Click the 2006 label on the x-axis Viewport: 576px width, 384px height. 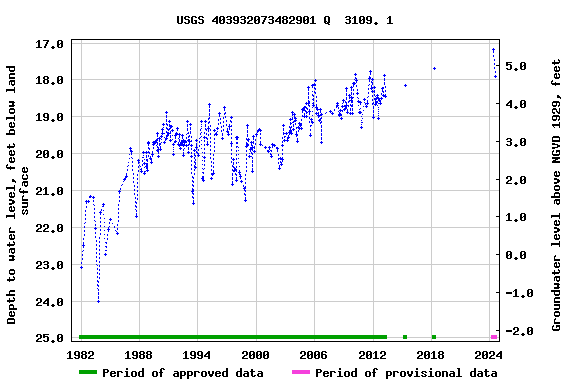point(313,355)
